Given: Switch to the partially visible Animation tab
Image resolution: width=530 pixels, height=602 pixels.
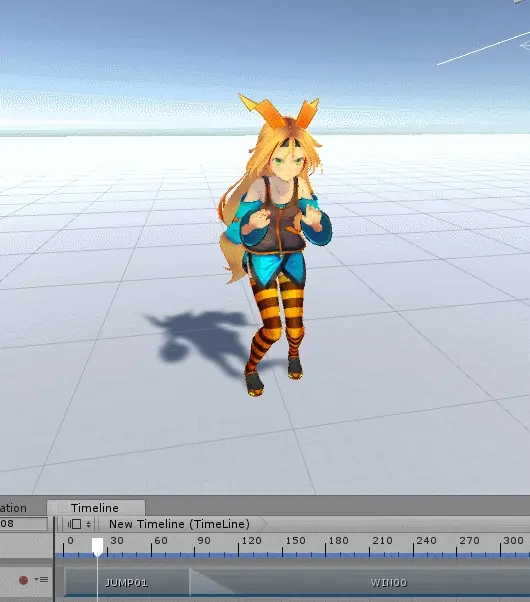Looking at the screenshot, I should tap(13, 508).
